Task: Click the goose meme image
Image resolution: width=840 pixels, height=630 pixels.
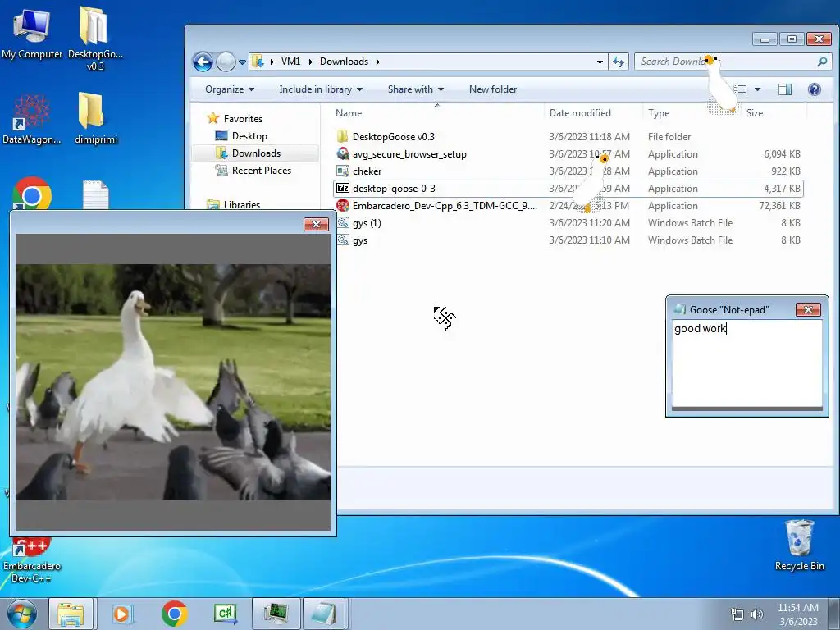Action: coord(172,382)
